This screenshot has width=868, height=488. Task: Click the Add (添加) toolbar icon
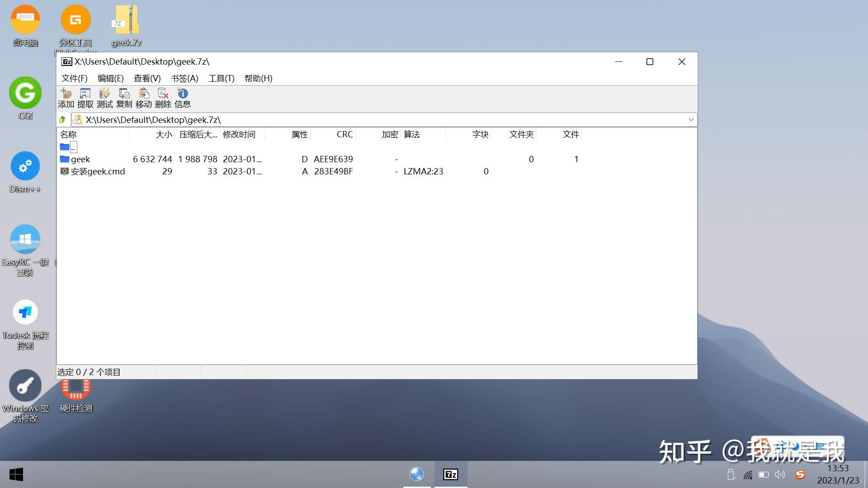click(66, 94)
